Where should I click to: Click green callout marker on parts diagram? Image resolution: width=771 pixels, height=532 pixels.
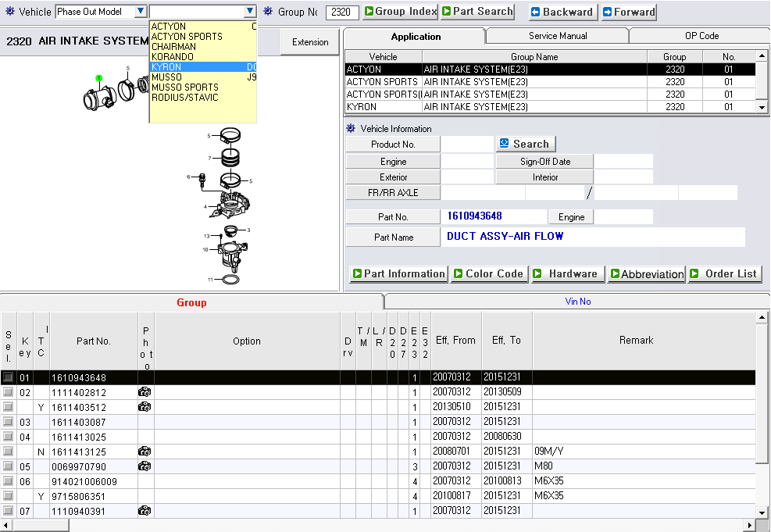click(99, 78)
